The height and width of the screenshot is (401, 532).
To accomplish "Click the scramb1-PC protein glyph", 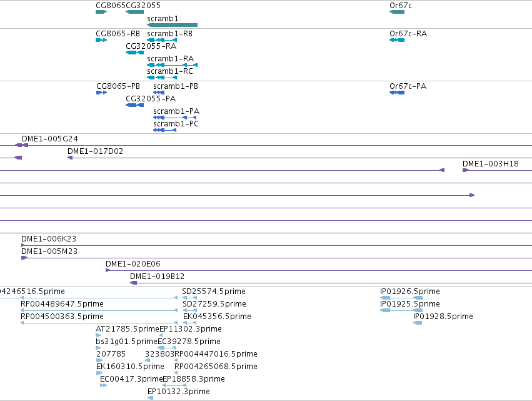I will (165, 130).
